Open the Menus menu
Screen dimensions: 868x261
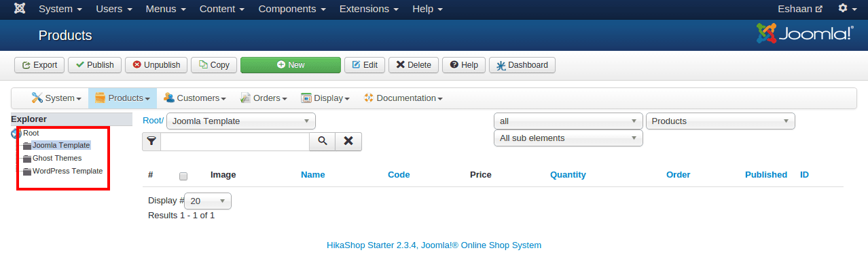[x=166, y=9]
